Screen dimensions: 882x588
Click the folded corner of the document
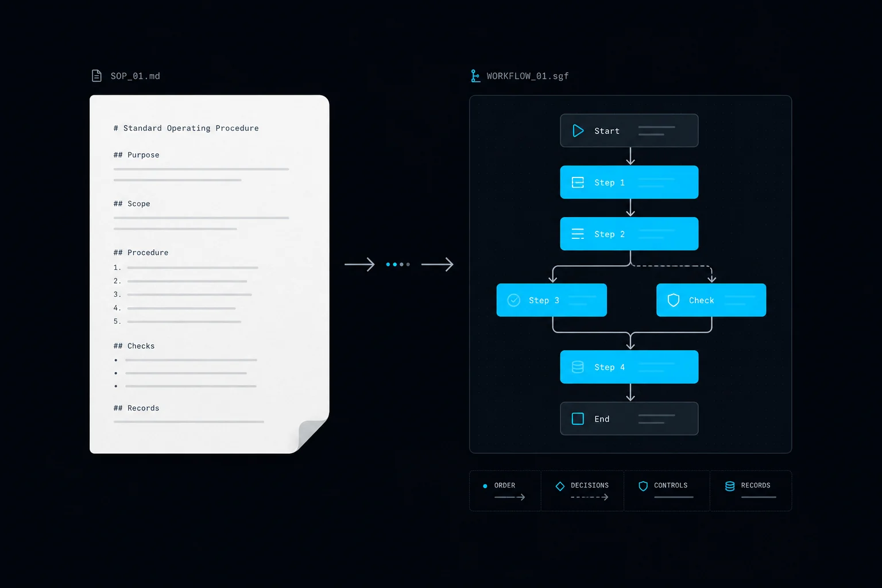click(x=312, y=436)
